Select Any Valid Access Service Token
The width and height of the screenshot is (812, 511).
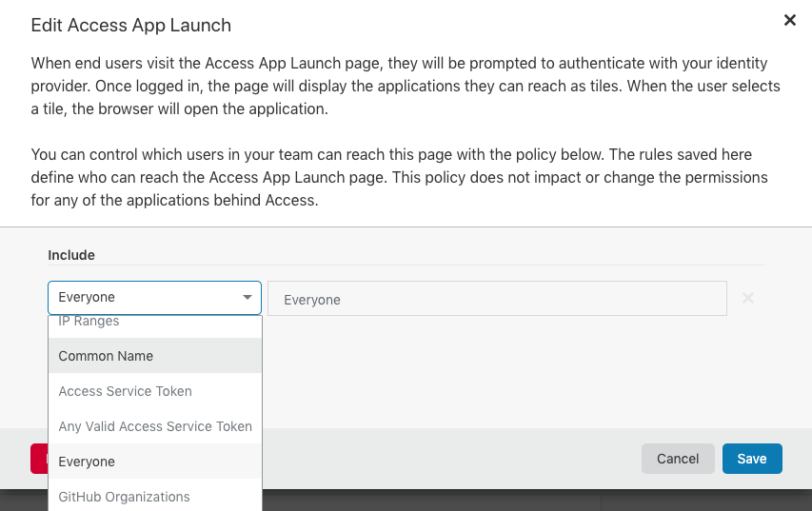(x=155, y=426)
